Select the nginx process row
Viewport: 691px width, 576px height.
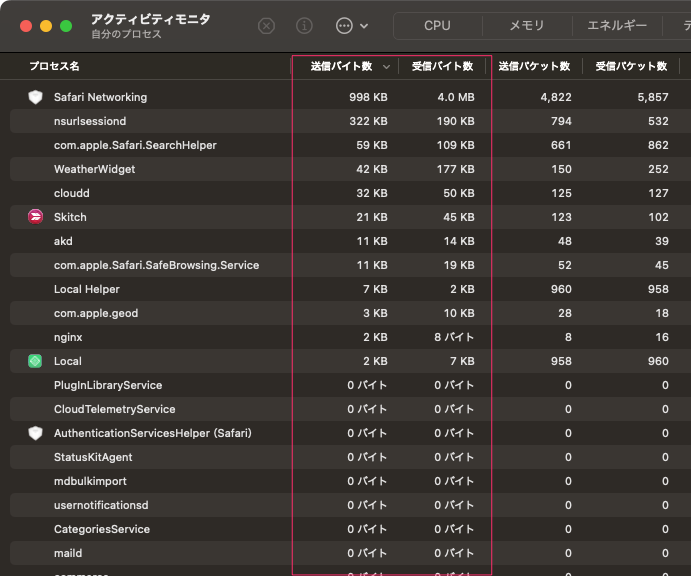click(x=70, y=337)
